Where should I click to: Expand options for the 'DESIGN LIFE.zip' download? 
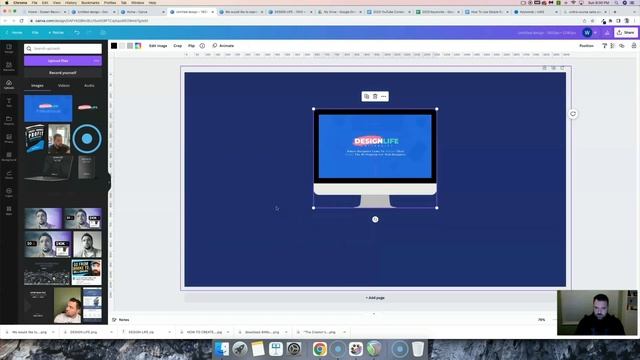(170, 332)
